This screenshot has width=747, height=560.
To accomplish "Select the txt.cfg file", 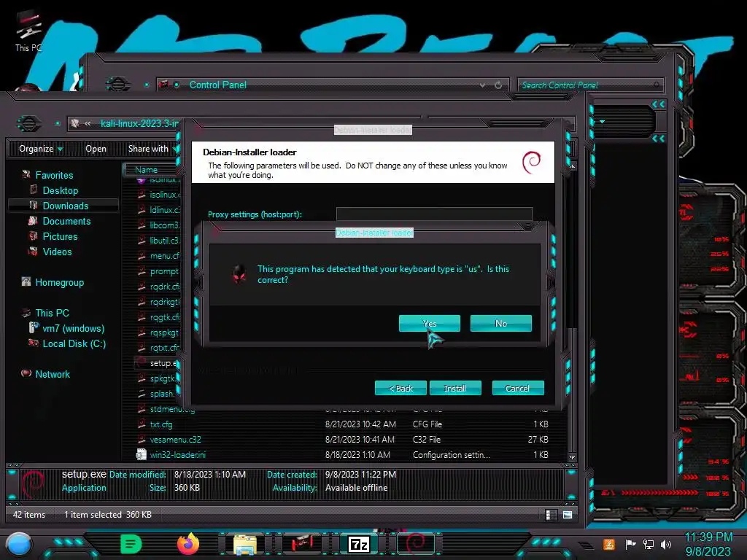I will [161, 424].
